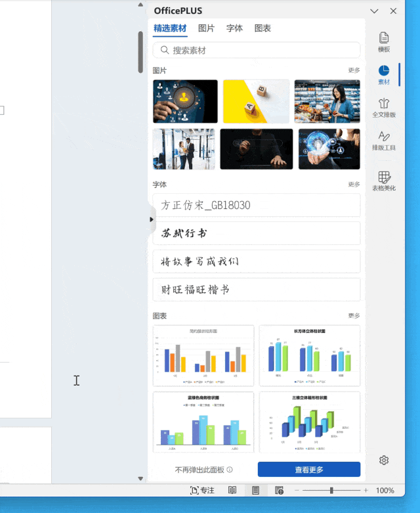The width and height of the screenshot is (420, 513).
Task: Toggle 专注 focus mode in status bar
Action: pos(202,491)
